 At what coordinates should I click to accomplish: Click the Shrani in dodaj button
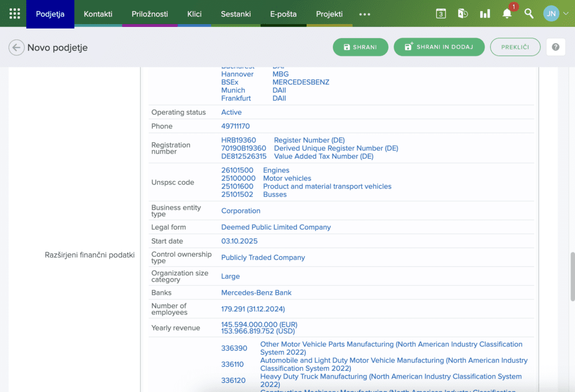(439, 47)
